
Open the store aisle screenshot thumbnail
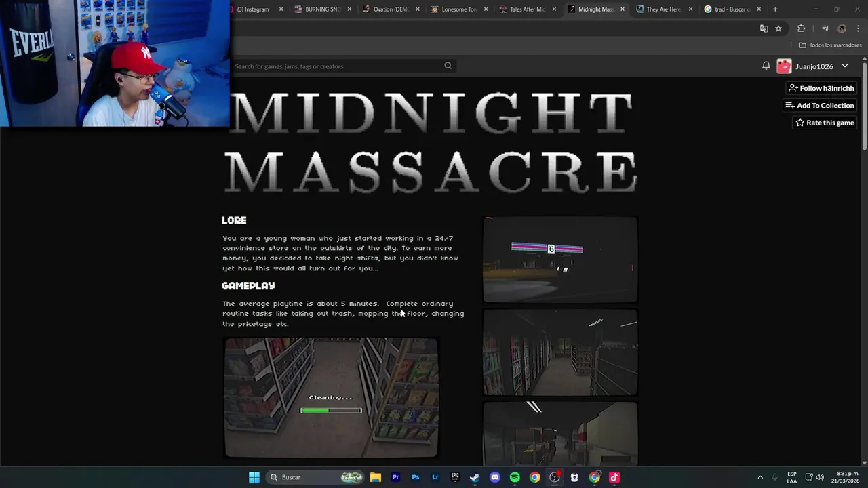(560, 352)
